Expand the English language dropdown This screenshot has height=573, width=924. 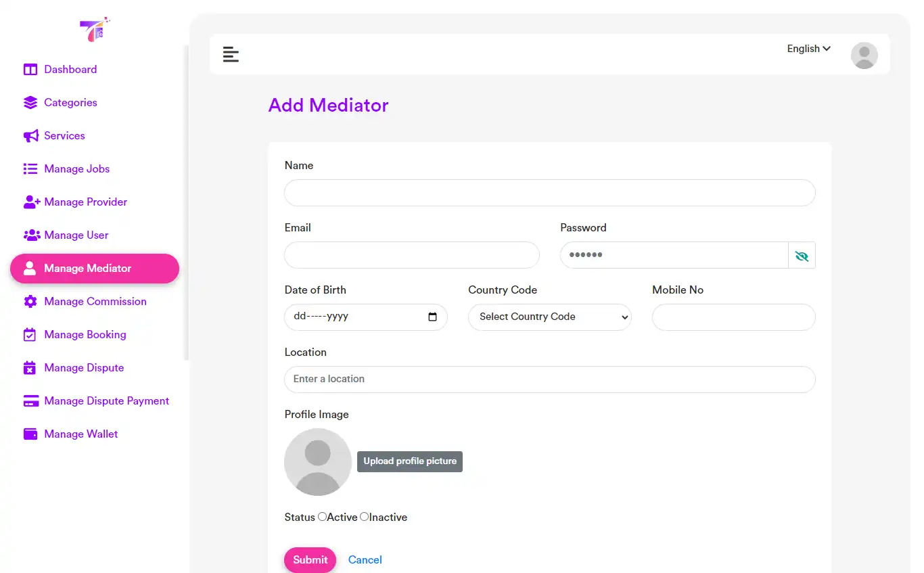[x=808, y=48]
